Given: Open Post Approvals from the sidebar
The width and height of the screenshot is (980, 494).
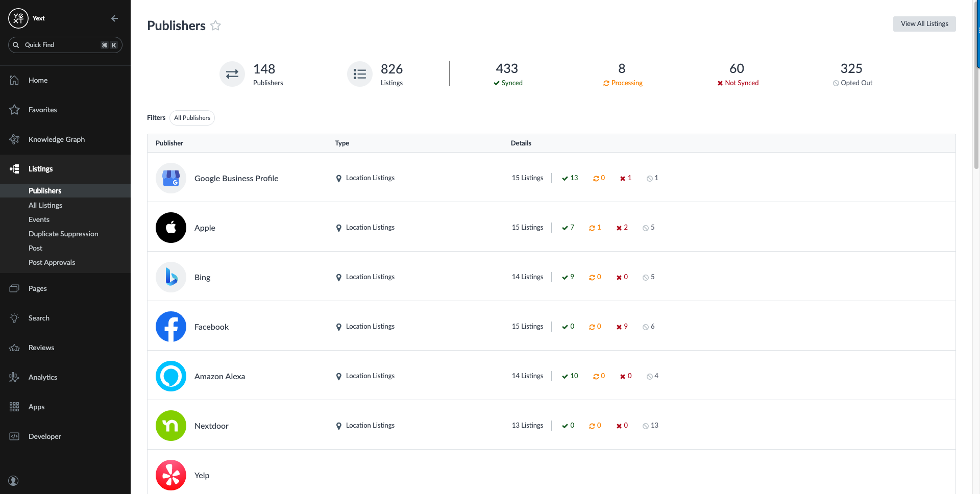Looking at the screenshot, I should (x=52, y=262).
